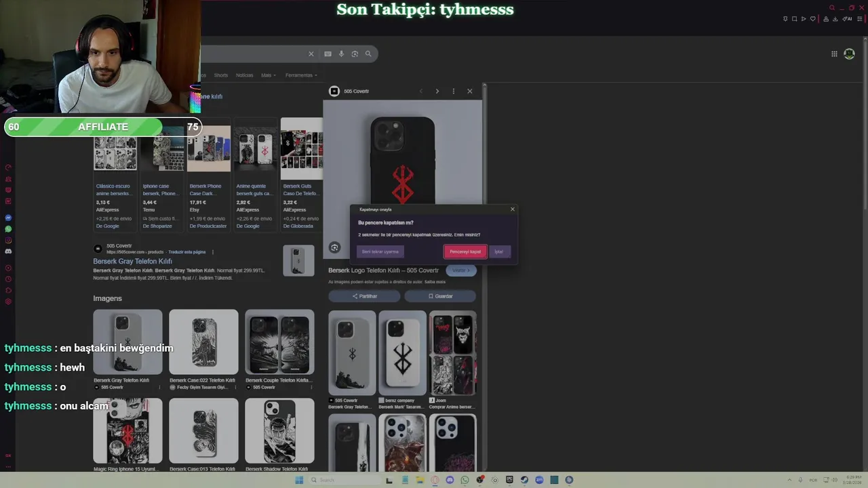Click the Windows taskbar search box
868x488 pixels.
[344, 480]
